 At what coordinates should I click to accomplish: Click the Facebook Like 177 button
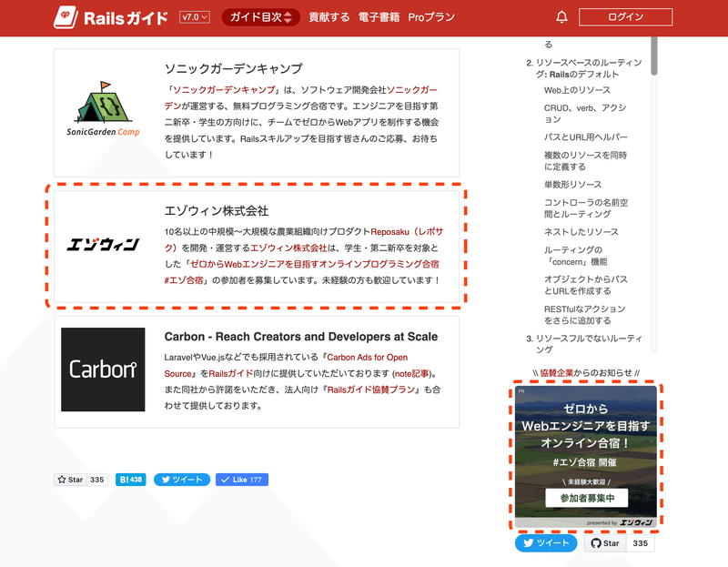pos(242,480)
